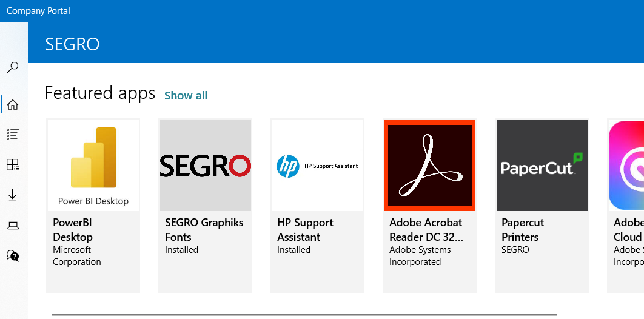Open the partially visible Adobe Creative Cloud tile

click(627, 165)
